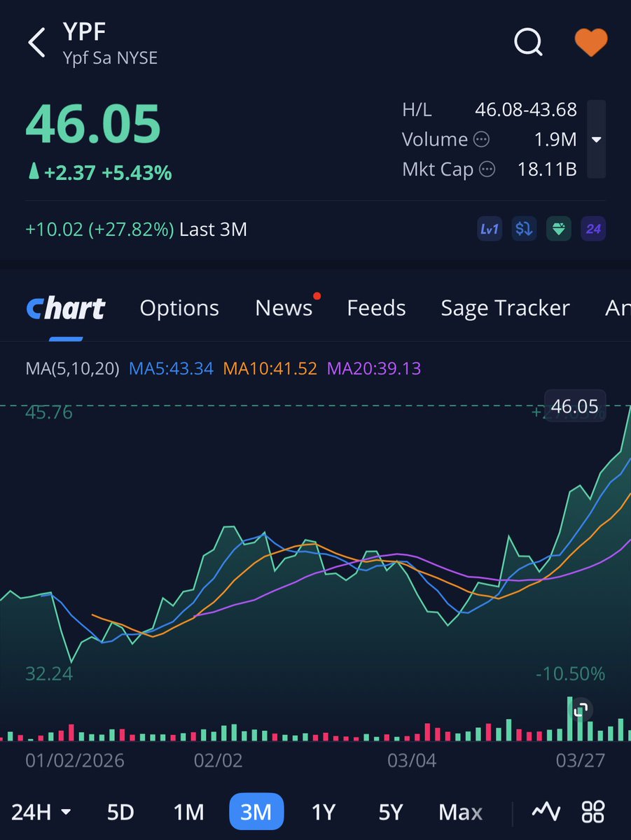The height and width of the screenshot is (840, 631).
Task: Tap the Lv1 data badge
Action: [x=490, y=229]
